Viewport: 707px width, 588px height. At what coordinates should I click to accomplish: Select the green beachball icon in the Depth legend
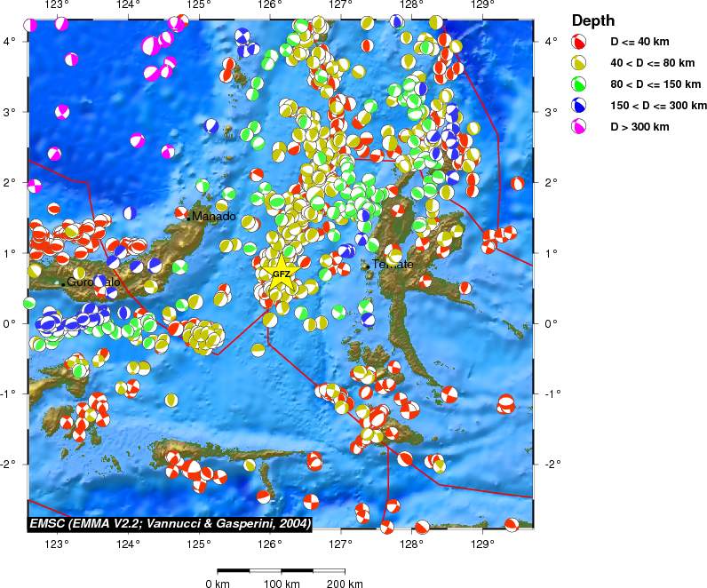click(578, 84)
